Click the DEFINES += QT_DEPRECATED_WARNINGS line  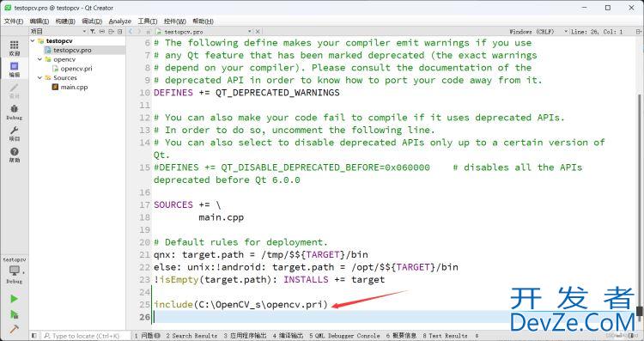pos(246,93)
